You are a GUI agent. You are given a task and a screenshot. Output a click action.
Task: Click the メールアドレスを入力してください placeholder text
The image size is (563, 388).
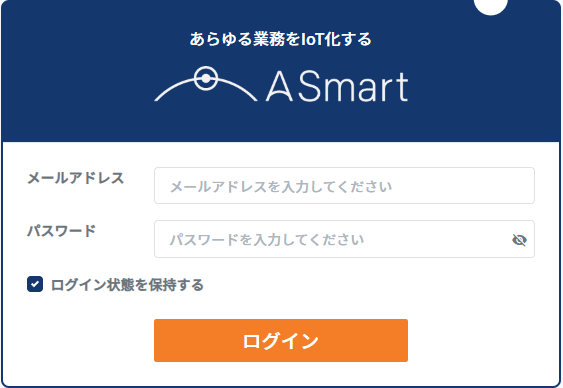(281, 187)
